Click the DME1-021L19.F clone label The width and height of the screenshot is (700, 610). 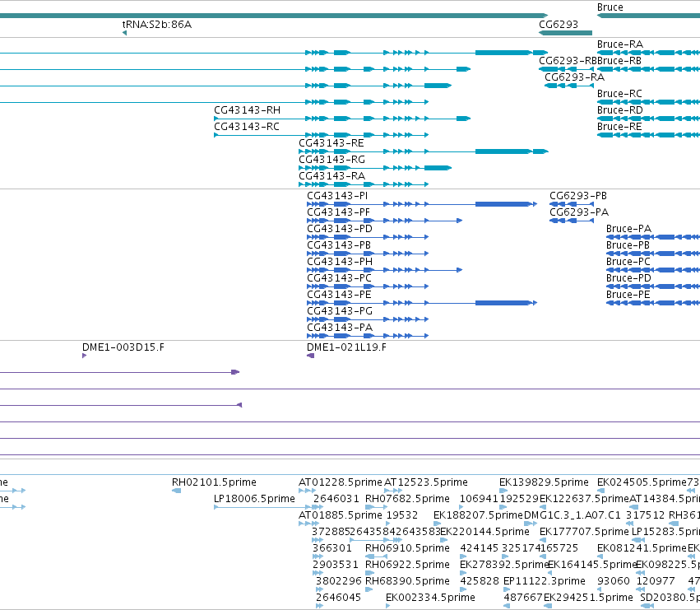pos(346,347)
